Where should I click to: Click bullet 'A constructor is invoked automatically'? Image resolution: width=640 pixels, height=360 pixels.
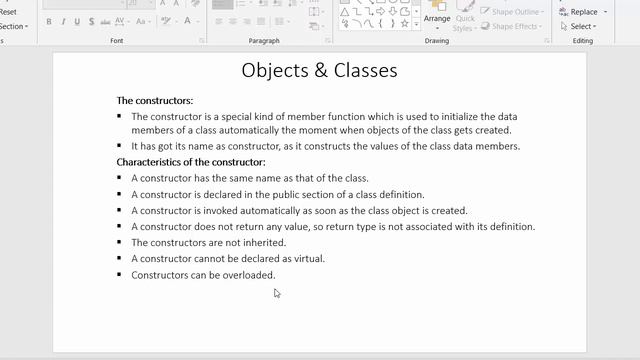(x=300, y=211)
